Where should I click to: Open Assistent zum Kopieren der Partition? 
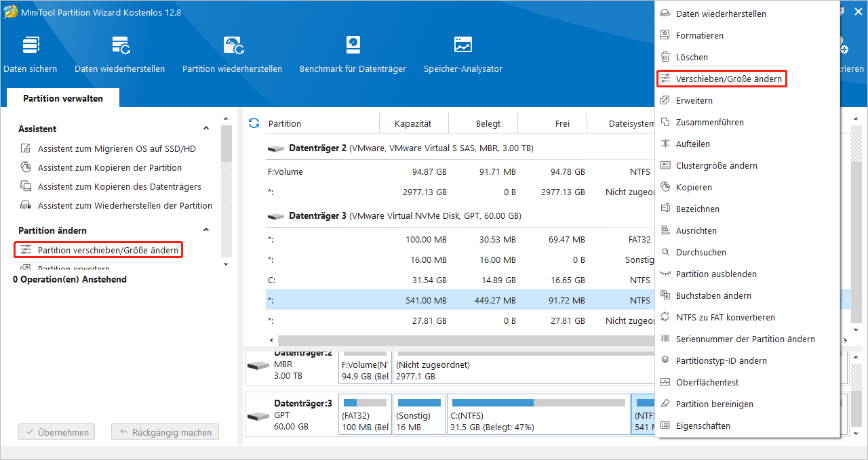[x=101, y=167]
